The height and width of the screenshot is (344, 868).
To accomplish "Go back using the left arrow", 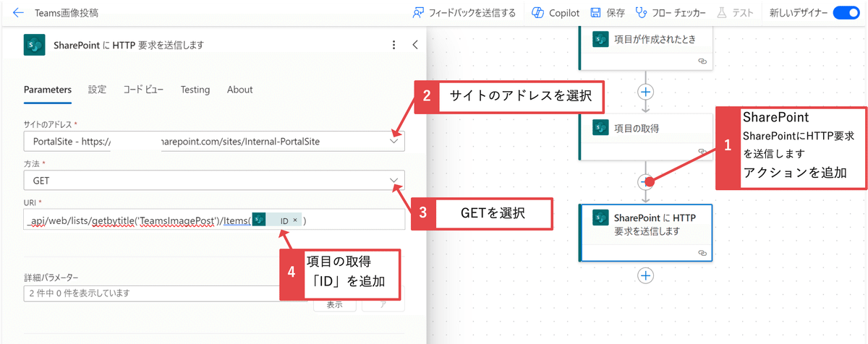I will point(19,13).
